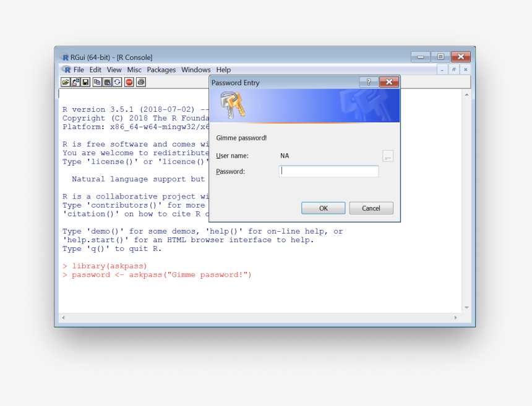Image resolution: width=532 pixels, height=406 pixels.
Task: Click the R logo in RGui title bar
Action: (64, 57)
